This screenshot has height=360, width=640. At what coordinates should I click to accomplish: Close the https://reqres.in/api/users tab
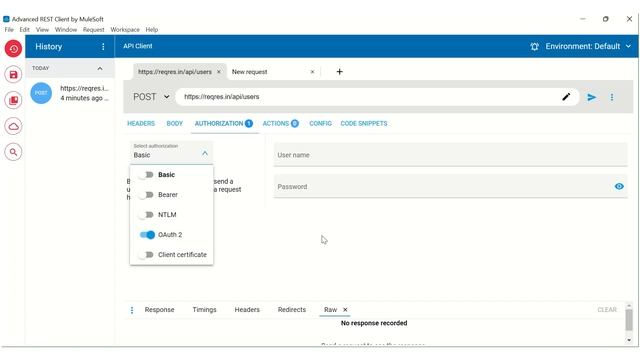coord(219,72)
